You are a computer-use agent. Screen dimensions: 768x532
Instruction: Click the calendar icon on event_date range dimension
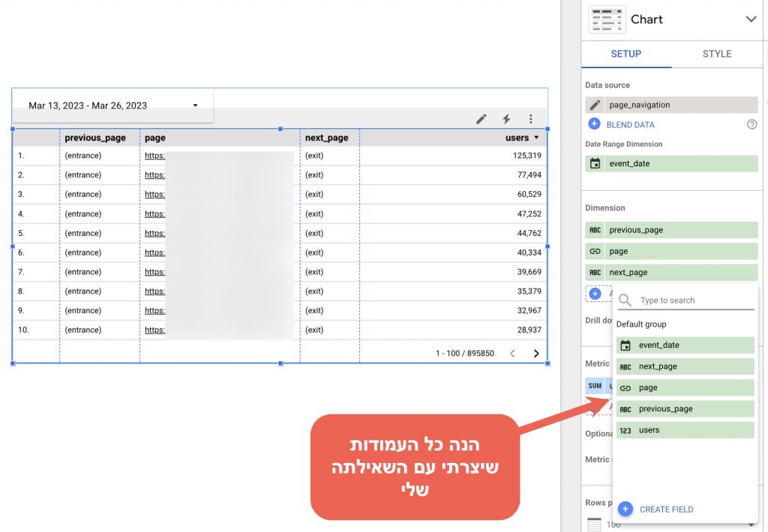tap(595, 163)
